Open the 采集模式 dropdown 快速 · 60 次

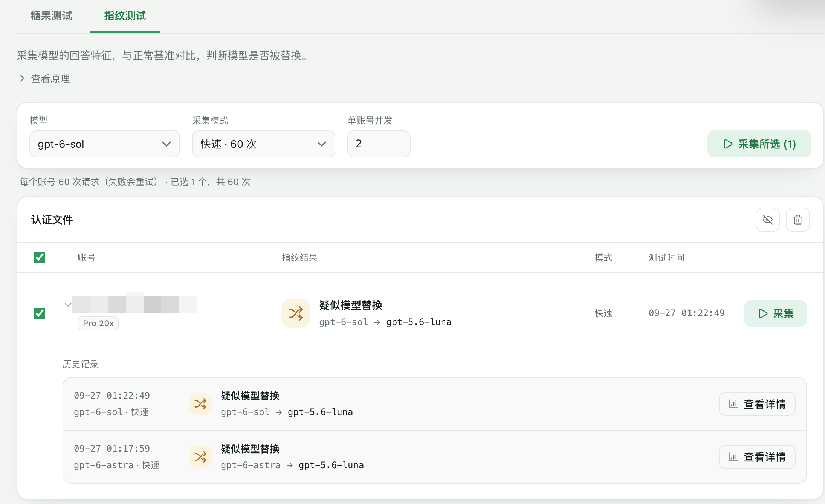(264, 144)
